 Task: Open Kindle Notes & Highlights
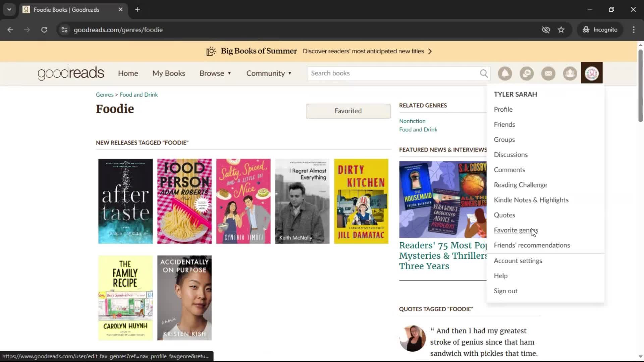coord(531,200)
